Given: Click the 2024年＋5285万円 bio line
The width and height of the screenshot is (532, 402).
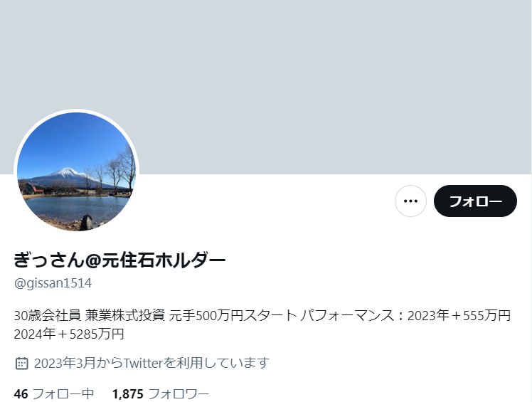Looking at the screenshot, I should [69, 334].
